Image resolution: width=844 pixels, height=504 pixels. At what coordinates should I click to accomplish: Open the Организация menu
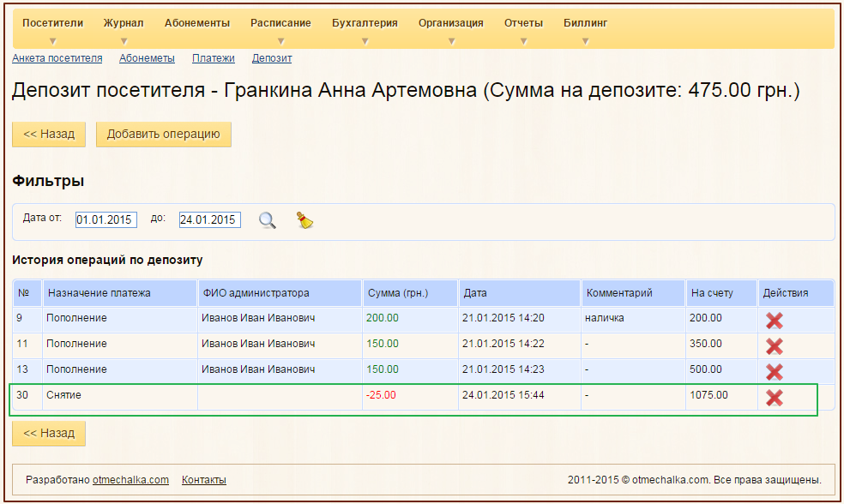coord(451,23)
